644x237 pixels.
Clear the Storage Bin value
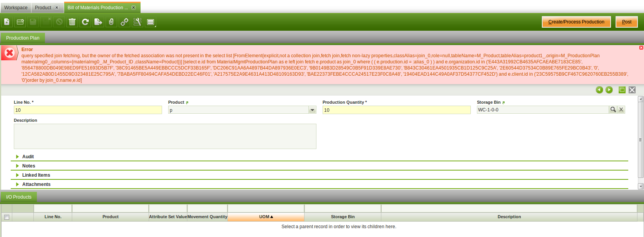pos(621,109)
